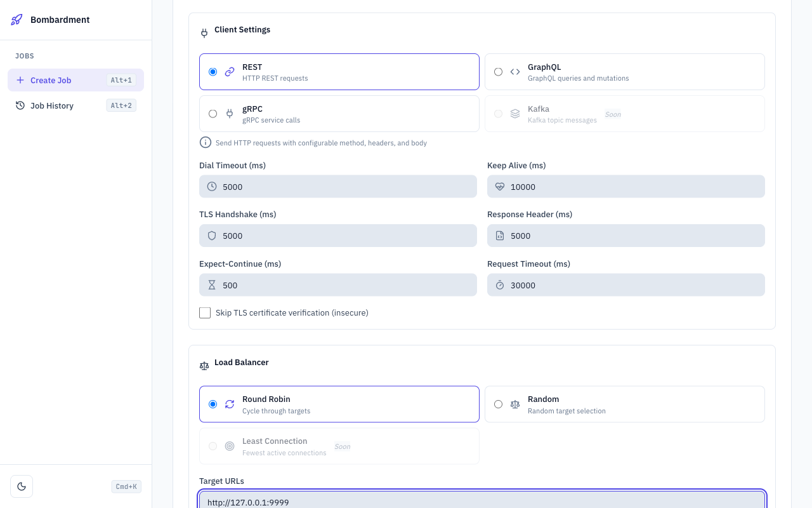Toggle the dark mode moon icon

(x=21, y=486)
